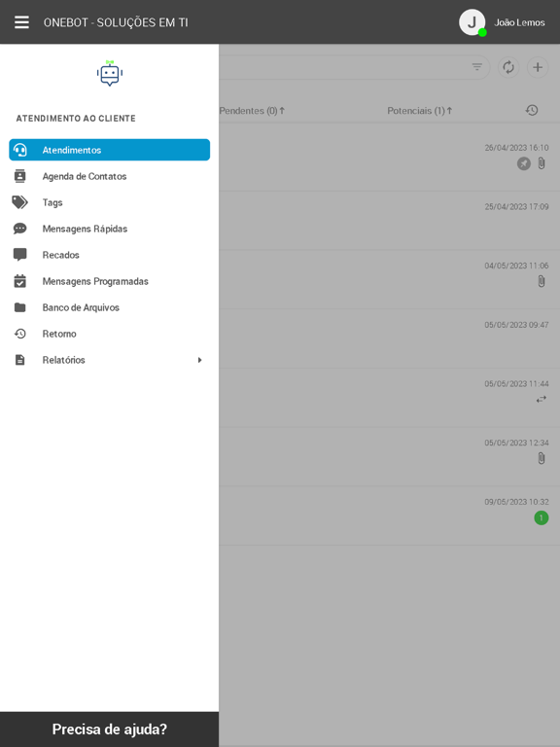
Task: Click João Lemos user name
Action: click(519, 22)
